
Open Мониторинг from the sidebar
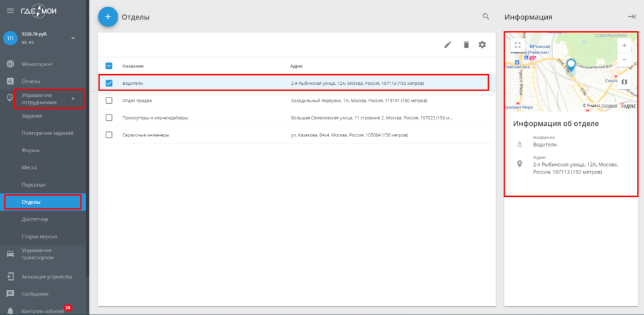(x=37, y=64)
